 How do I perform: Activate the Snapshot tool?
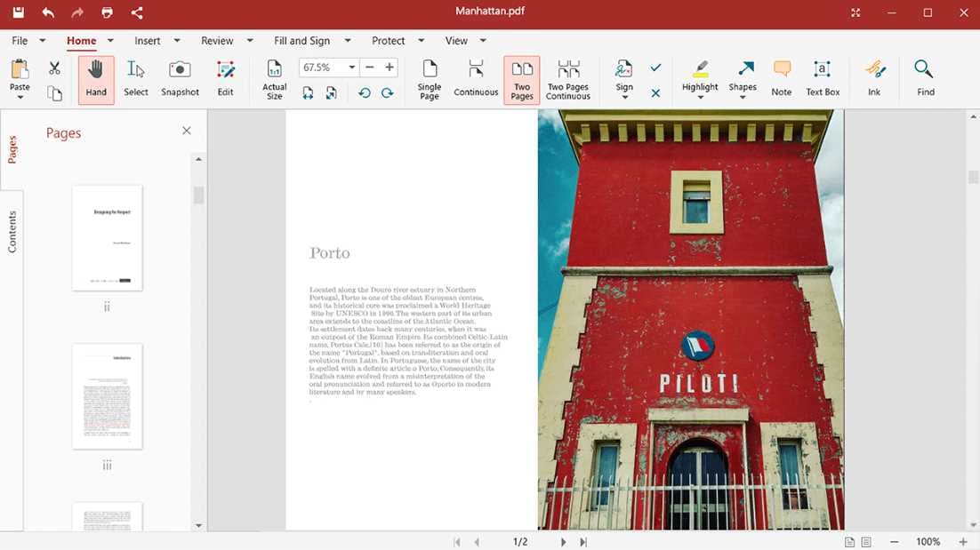pyautogui.click(x=179, y=78)
